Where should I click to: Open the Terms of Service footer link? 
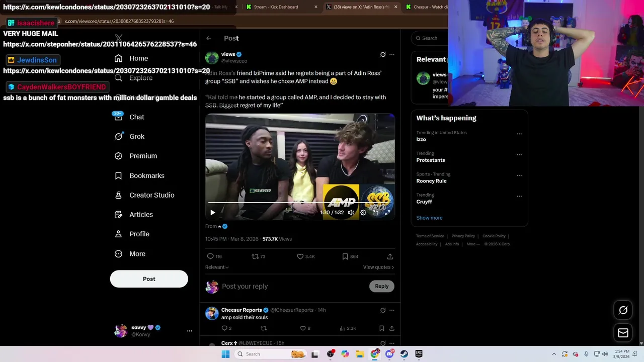[x=430, y=236]
